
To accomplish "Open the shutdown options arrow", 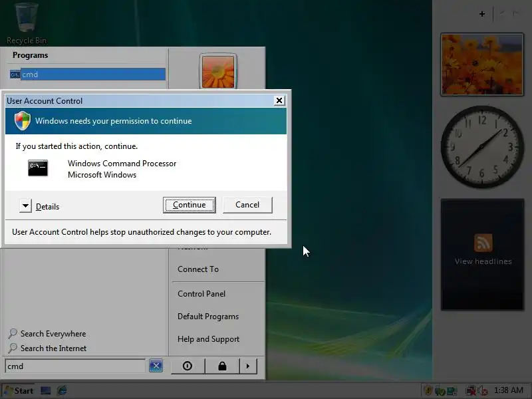I will pyautogui.click(x=248, y=366).
